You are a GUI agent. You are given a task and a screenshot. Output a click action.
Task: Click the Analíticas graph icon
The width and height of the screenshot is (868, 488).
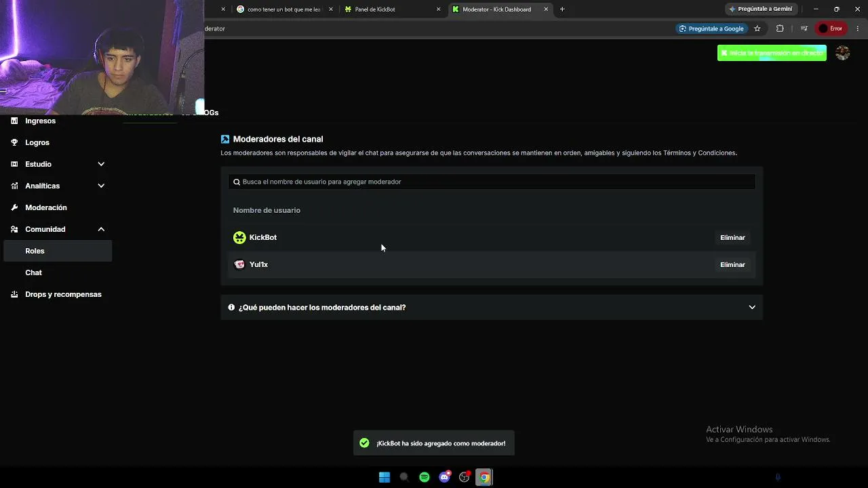coord(14,186)
